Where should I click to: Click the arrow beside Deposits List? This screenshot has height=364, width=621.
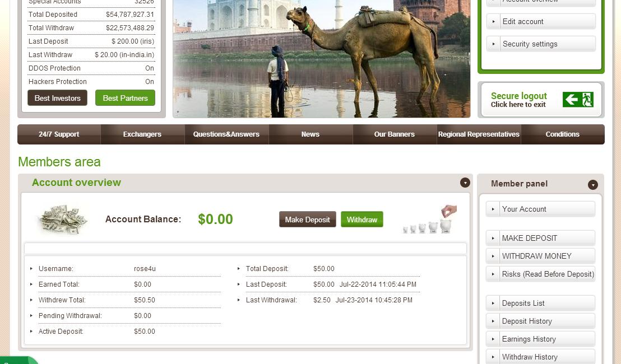493,303
